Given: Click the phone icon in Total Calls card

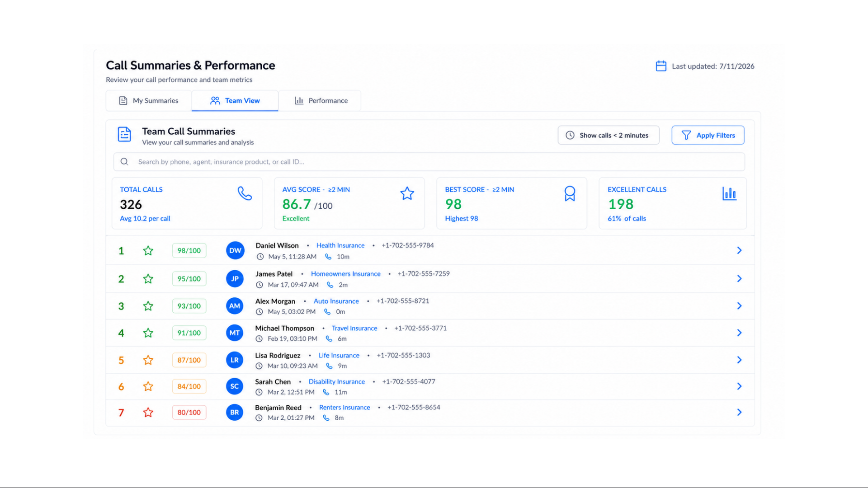Looking at the screenshot, I should [x=245, y=193].
